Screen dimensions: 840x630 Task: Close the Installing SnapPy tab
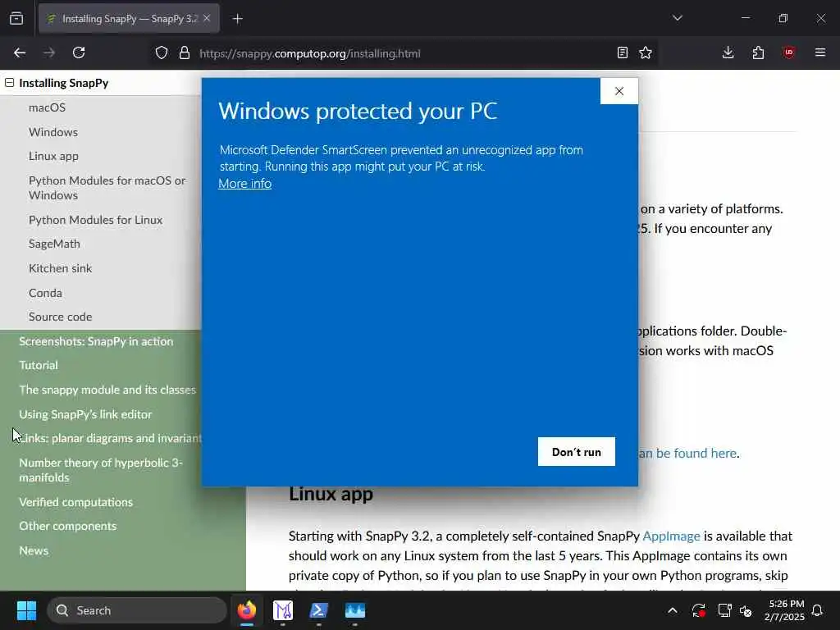[x=207, y=18]
